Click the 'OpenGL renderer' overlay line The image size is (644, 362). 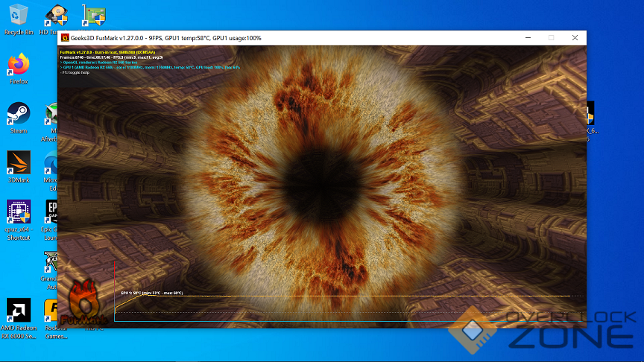click(x=98, y=63)
